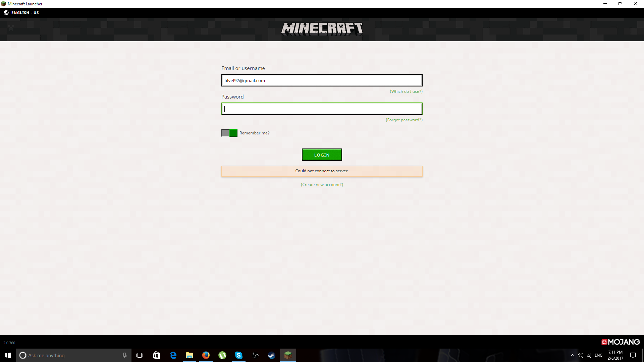Expand the hidden system tray icons
This screenshot has height=362, width=644.
click(x=572, y=355)
